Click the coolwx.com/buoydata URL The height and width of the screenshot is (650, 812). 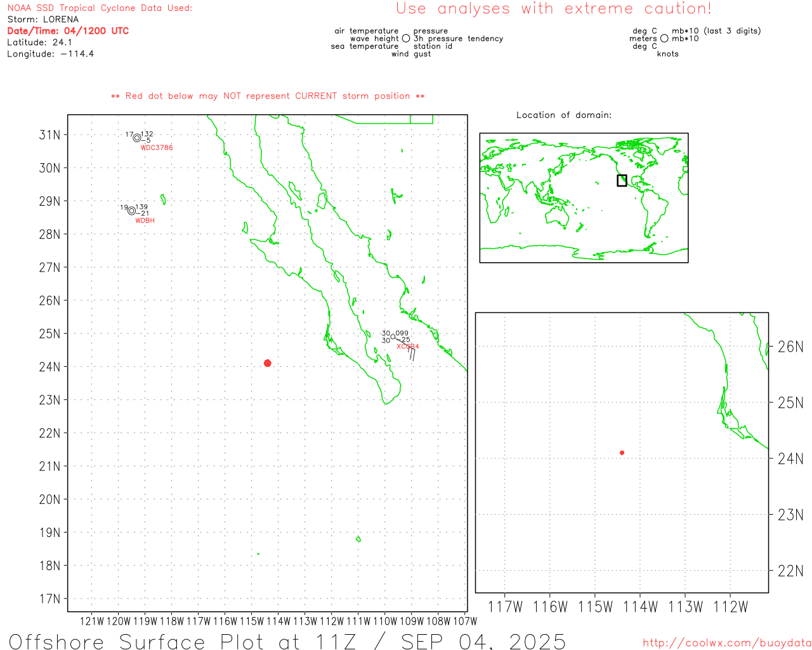(727, 643)
